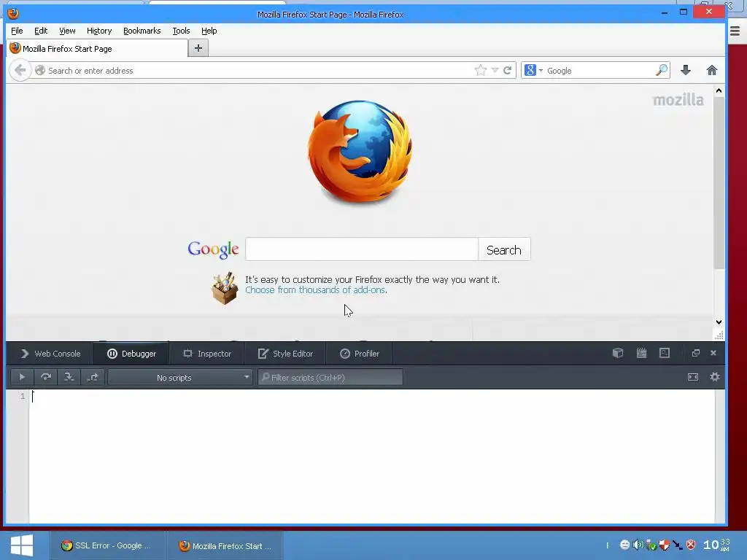
Task: Open Scratchpad or responsive mode square icon
Action: click(x=665, y=353)
